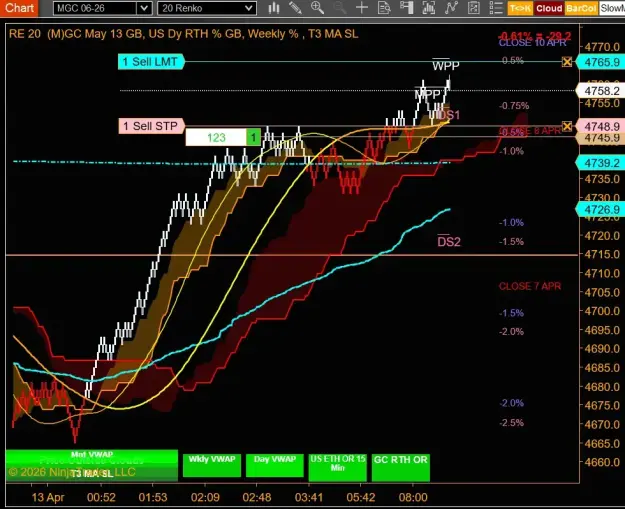This screenshot has width=625, height=509.
Task: Click the CLOSE 7 APR label
Action: [x=530, y=286]
